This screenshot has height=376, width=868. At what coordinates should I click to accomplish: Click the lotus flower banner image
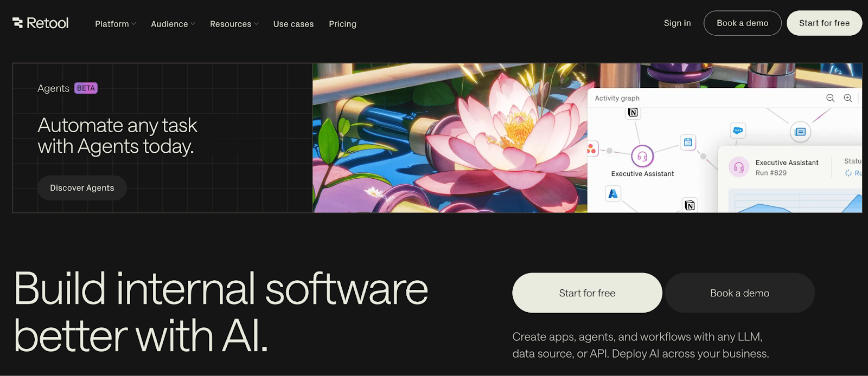(x=450, y=138)
